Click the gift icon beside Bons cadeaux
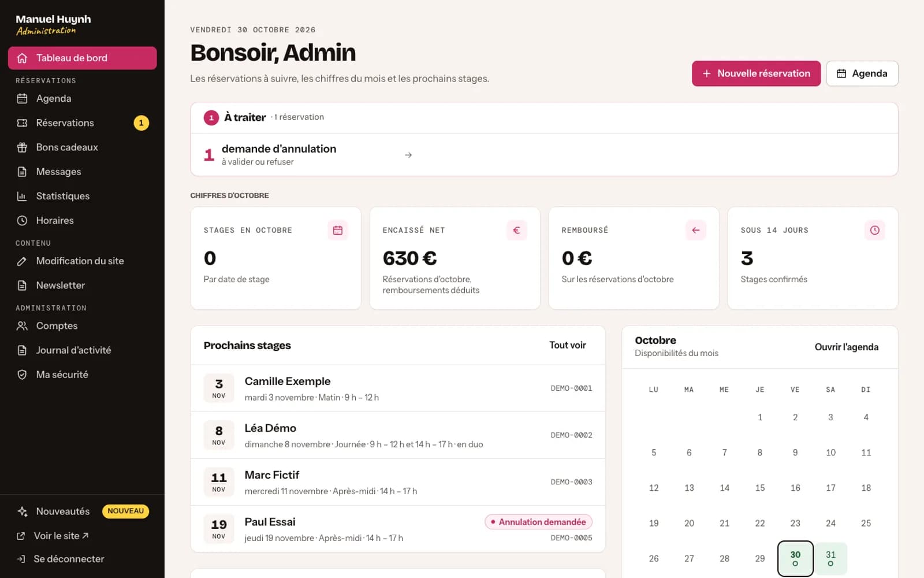The width and height of the screenshot is (924, 578). click(22, 147)
